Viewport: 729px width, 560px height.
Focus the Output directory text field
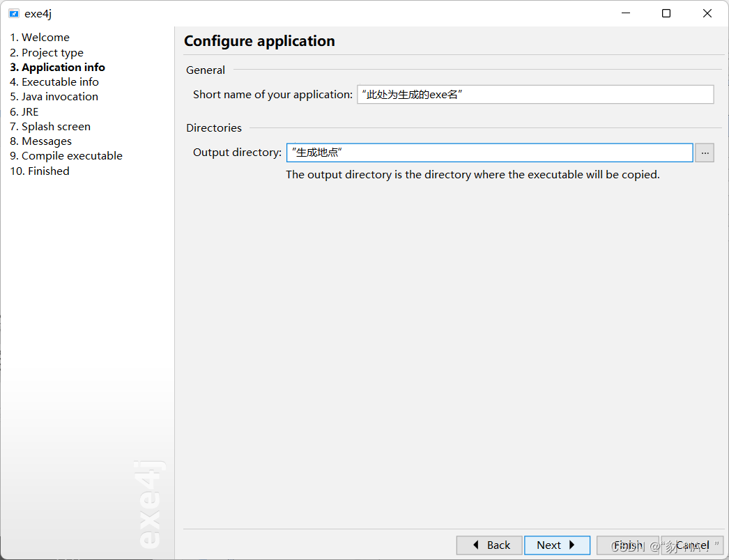pyautogui.click(x=489, y=153)
